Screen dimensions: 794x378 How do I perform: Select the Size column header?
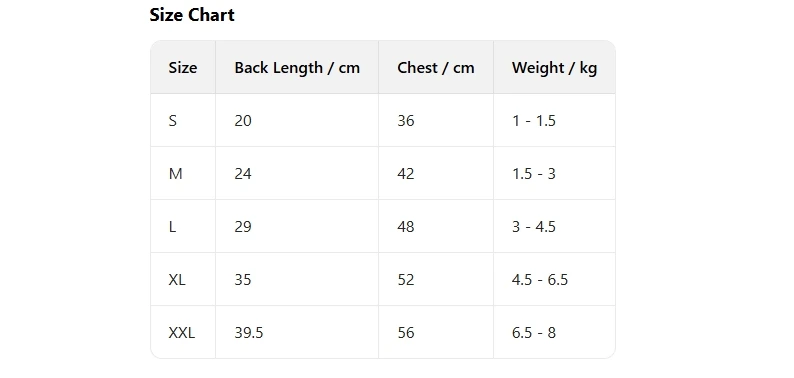tap(183, 67)
